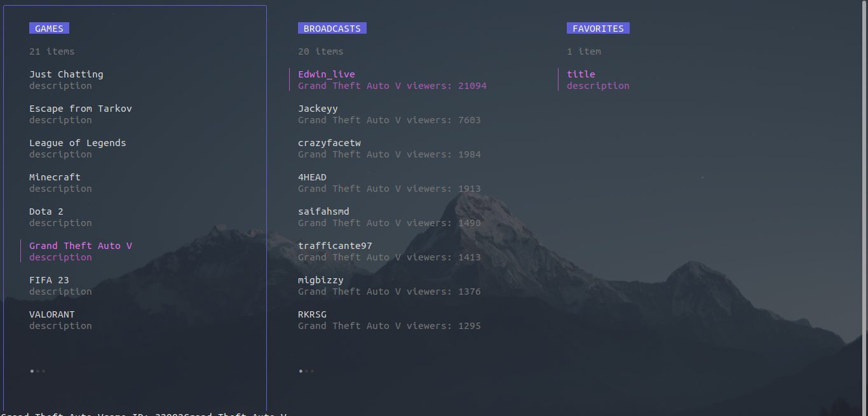Select Minecraft in games list
The height and width of the screenshot is (416, 868).
click(x=55, y=177)
